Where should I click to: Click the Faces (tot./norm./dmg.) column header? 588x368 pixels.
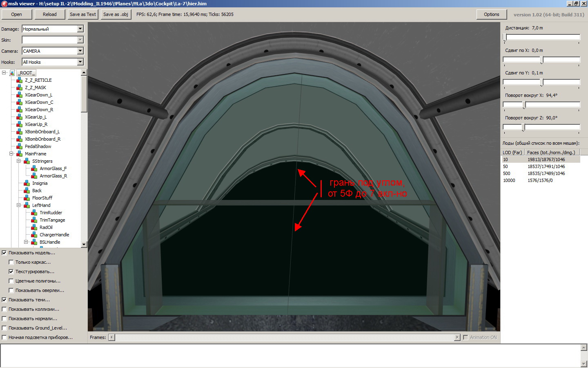(x=552, y=153)
